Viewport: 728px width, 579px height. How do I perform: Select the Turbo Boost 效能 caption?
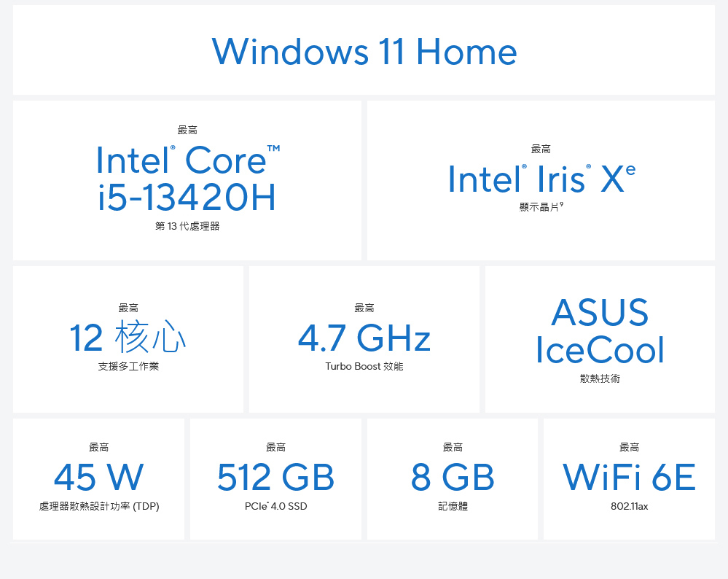pyautogui.click(x=364, y=366)
